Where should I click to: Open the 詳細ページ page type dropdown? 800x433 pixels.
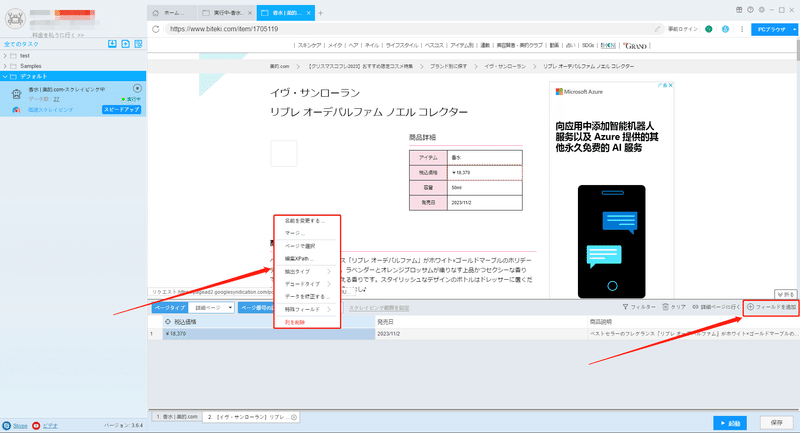[x=211, y=308]
